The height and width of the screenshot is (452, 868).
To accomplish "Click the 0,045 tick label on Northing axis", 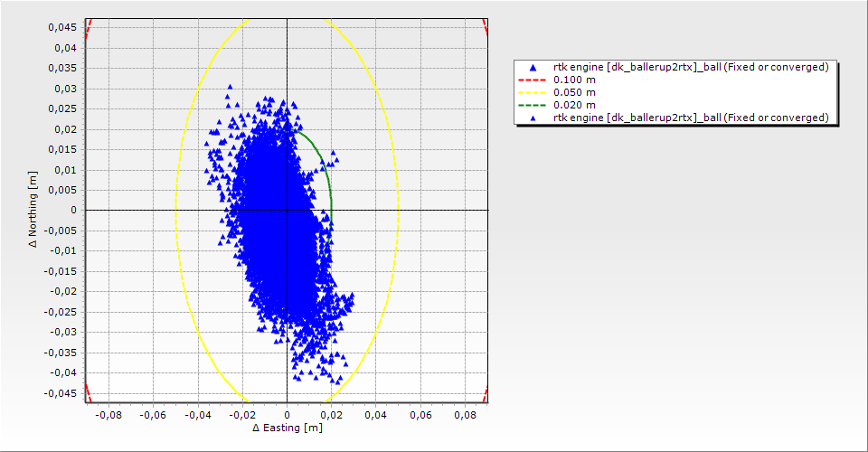I will click(62, 26).
